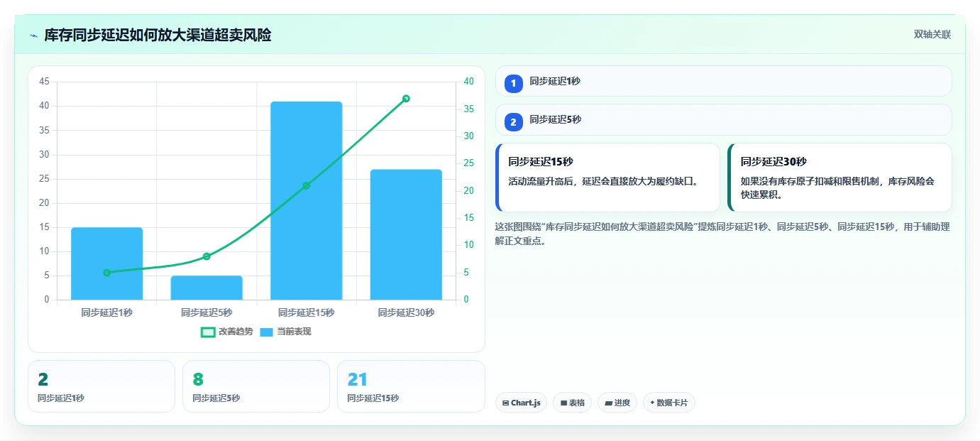Click the trend line point at 同步延迟5秒

(207, 256)
